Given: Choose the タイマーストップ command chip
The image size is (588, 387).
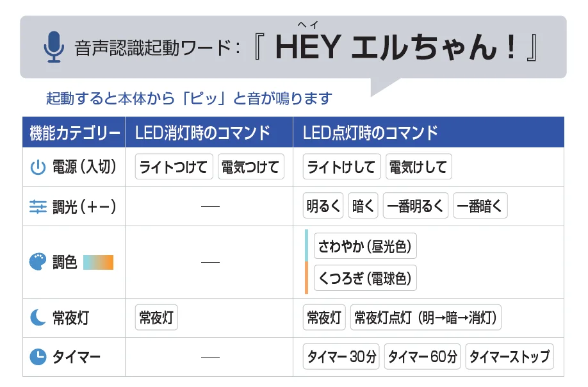Looking at the screenshot, I should tap(509, 356).
